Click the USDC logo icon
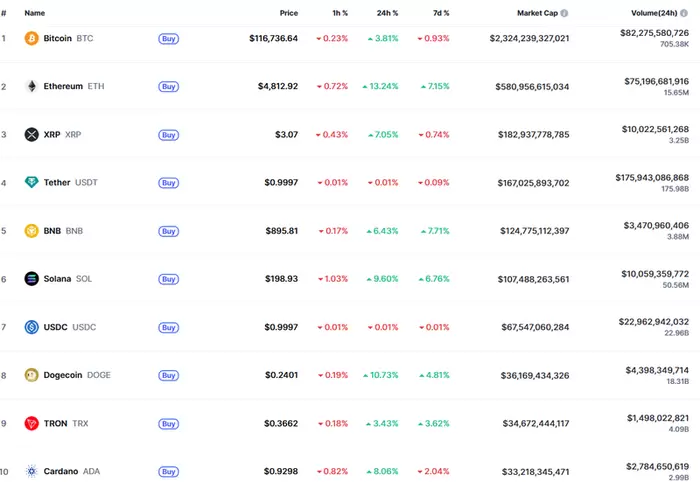Screen dimensions: 700x482 31,327
